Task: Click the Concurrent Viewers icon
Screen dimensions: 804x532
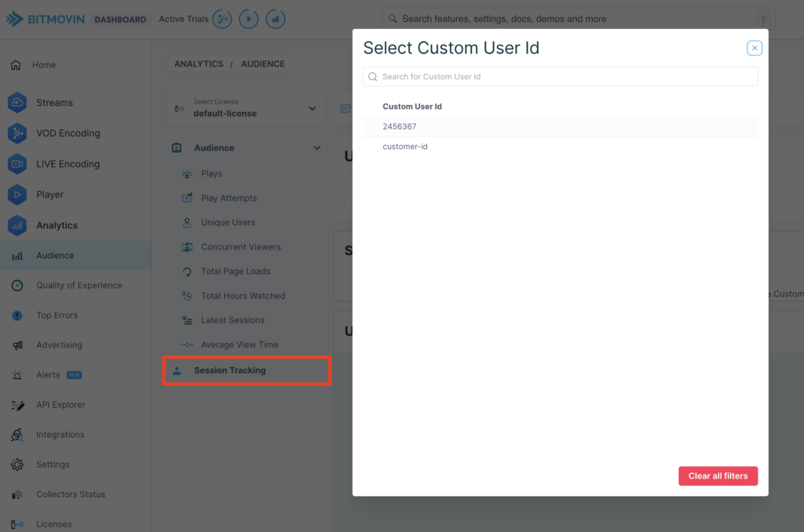Action: pos(187,247)
